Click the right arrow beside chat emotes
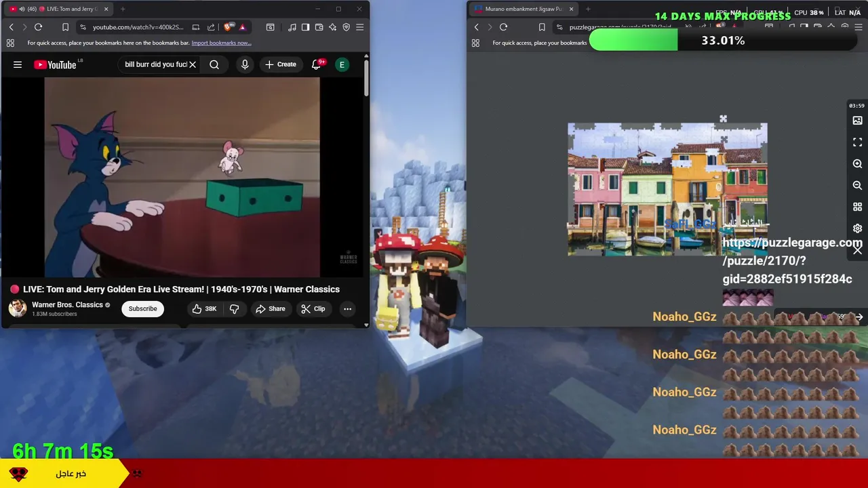The image size is (868, 488). 859,317
